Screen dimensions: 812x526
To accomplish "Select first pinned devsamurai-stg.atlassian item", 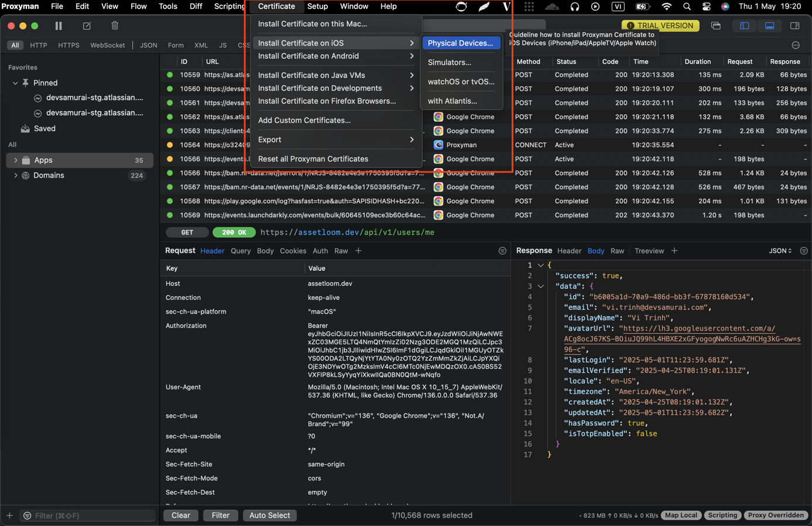I will pos(94,97).
